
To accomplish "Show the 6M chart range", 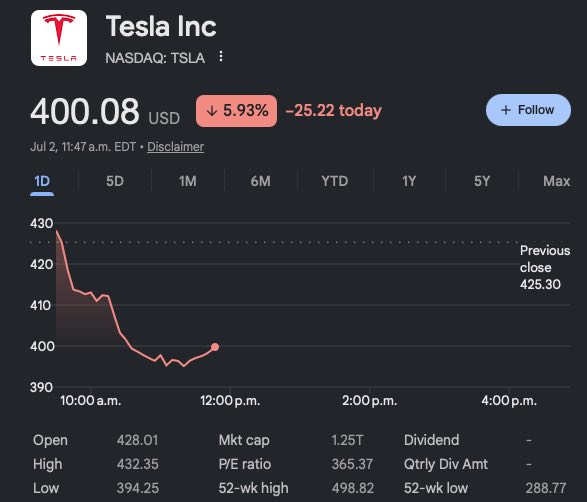I will [x=261, y=182].
